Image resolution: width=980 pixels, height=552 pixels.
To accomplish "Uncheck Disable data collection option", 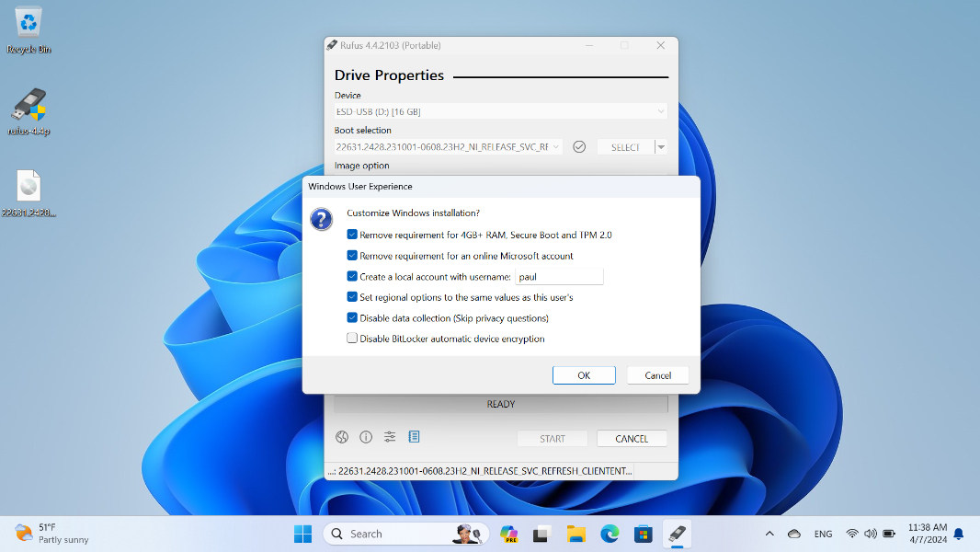I will [352, 318].
